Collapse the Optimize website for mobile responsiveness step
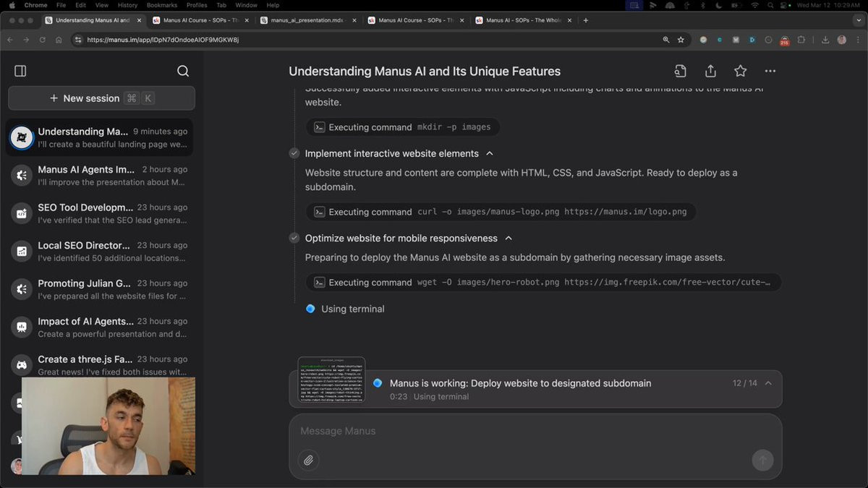The width and height of the screenshot is (868, 488). tap(509, 238)
